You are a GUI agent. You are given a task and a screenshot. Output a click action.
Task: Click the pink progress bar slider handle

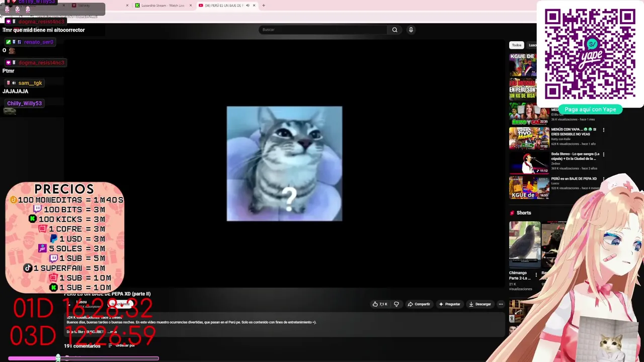pyautogui.click(x=58, y=358)
